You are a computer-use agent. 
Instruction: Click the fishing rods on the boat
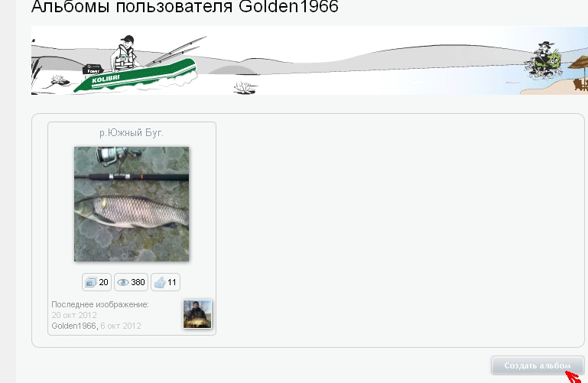pos(172,49)
